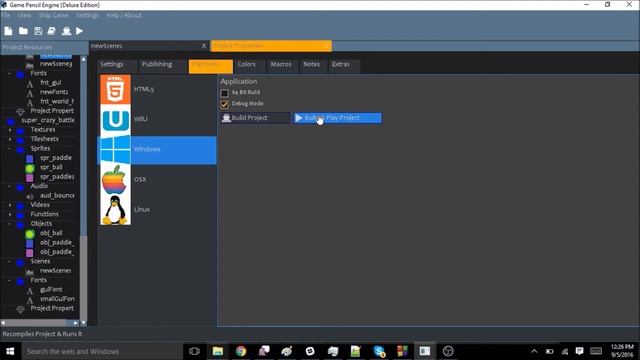
Task: Show hidden tray icons chevron
Action: 534,351
